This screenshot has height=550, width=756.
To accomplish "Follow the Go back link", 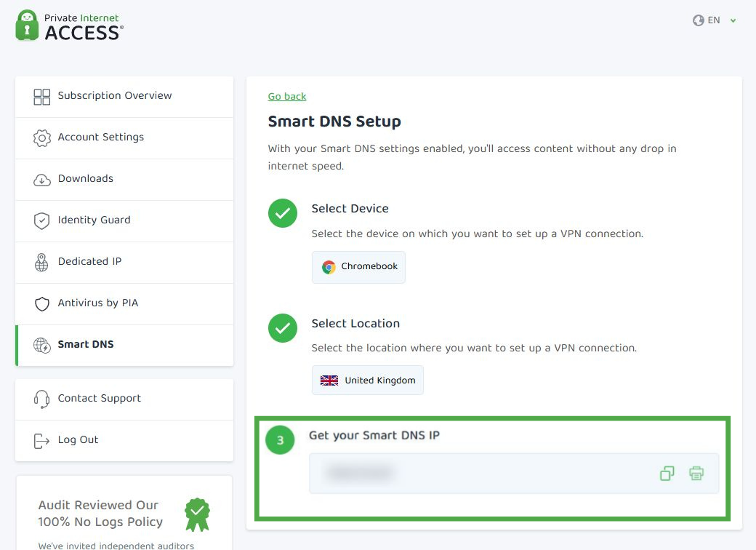I will (x=287, y=97).
